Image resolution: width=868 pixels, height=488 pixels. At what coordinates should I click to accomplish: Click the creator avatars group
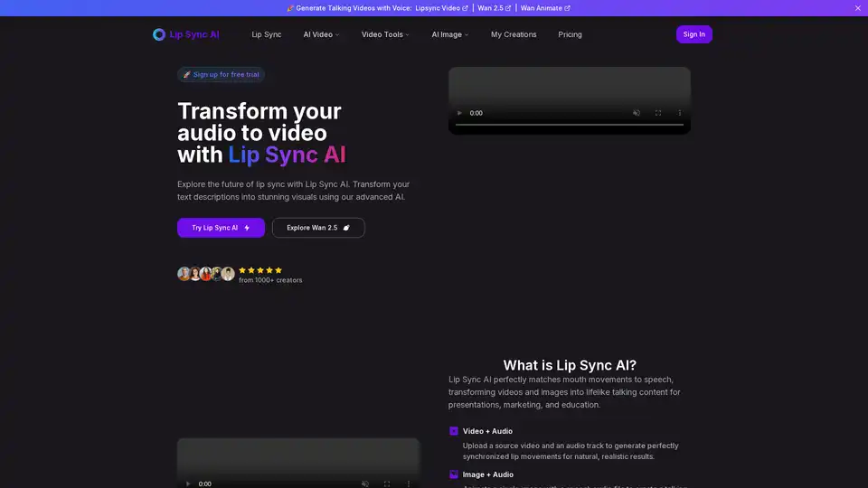click(x=206, y=274)
